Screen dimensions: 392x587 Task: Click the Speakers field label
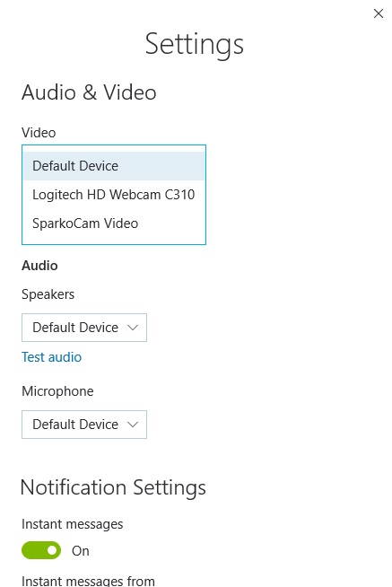click(48, 294)
